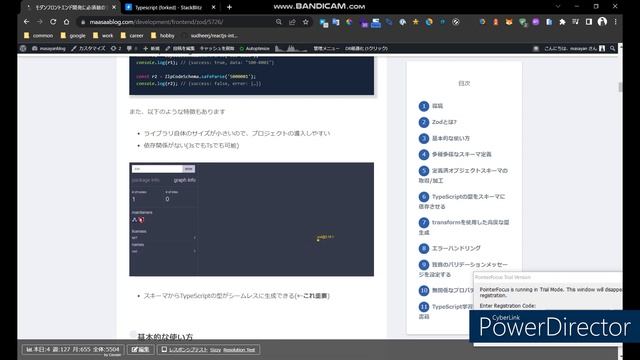640x360 pixels.
Task: Open the tab search chevron in title bar
Action: (x=558, y=7)
